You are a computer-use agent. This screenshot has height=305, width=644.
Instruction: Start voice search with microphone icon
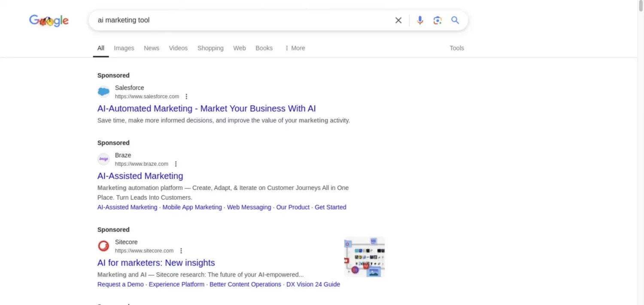pos(420,20)
